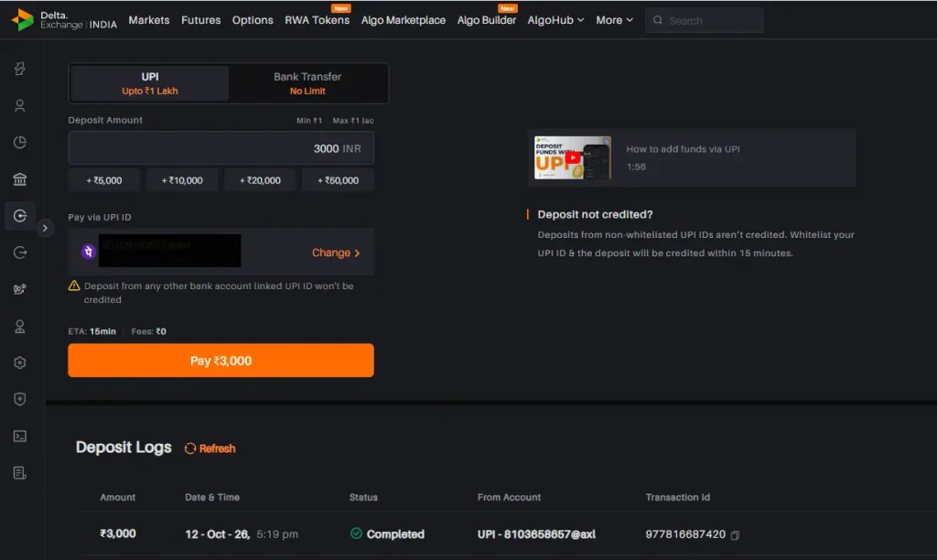Click the Completed status text
The width and height of the screenshot is (937, 560).
[x=395, y=533]
